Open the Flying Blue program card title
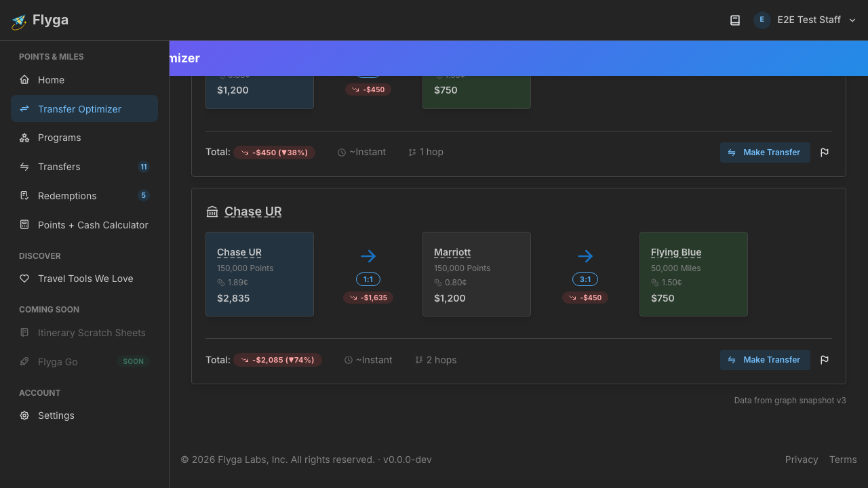Image resolution: width=868 pixels, height=488 pixels. 676,252
